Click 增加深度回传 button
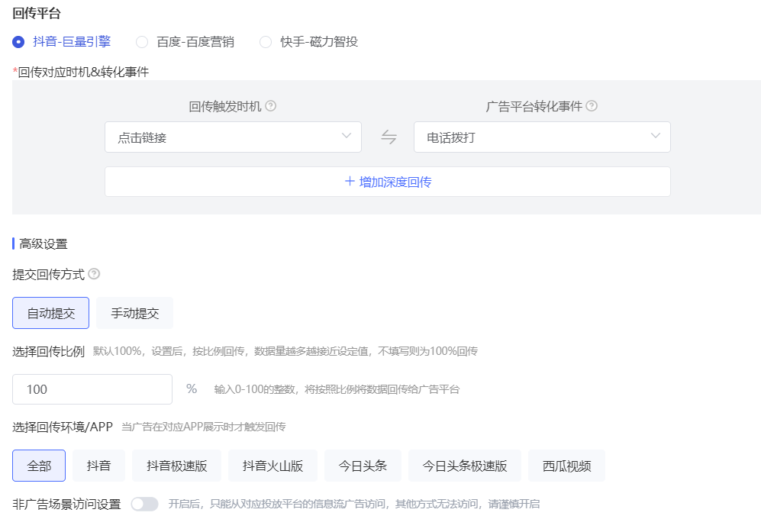This screenshot has width=761, height=532. (388, 182)
